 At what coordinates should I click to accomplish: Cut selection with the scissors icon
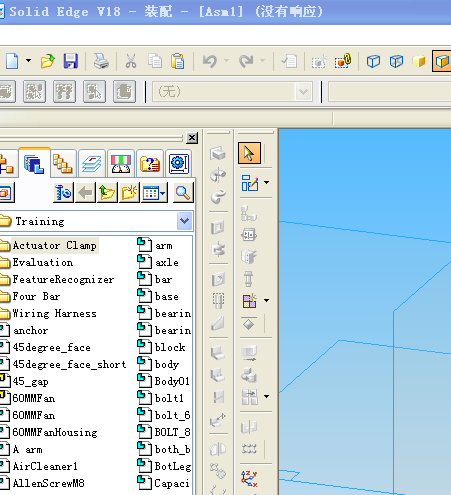(131, 61)
